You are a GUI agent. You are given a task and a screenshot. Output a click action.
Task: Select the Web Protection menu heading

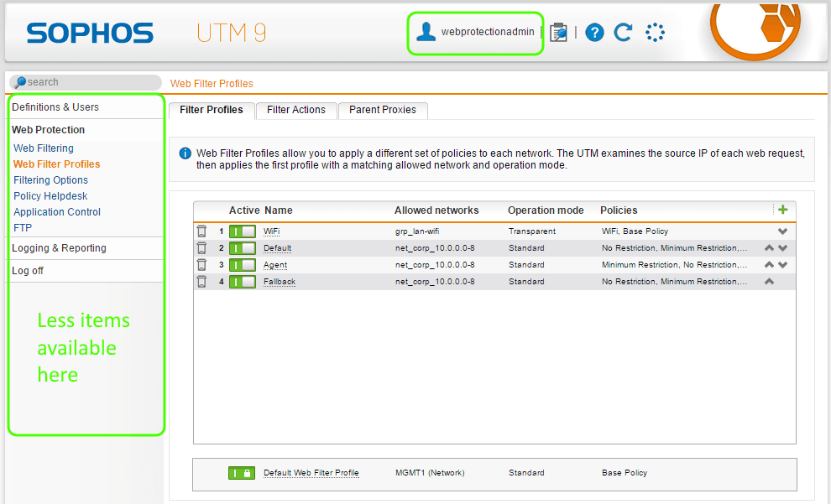(48, 130)
